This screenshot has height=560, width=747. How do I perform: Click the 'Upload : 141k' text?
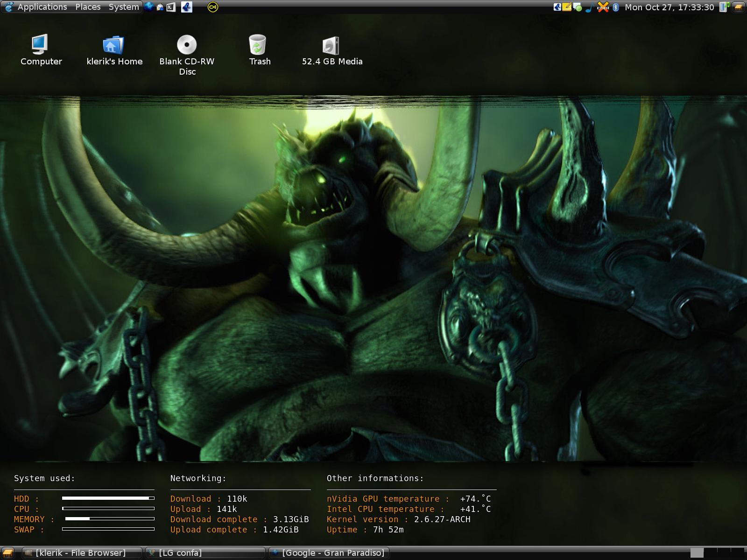pos(204,509)
